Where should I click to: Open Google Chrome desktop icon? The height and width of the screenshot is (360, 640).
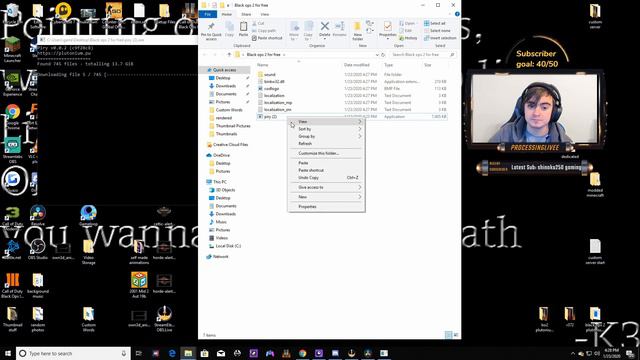[x=12, y=117]
